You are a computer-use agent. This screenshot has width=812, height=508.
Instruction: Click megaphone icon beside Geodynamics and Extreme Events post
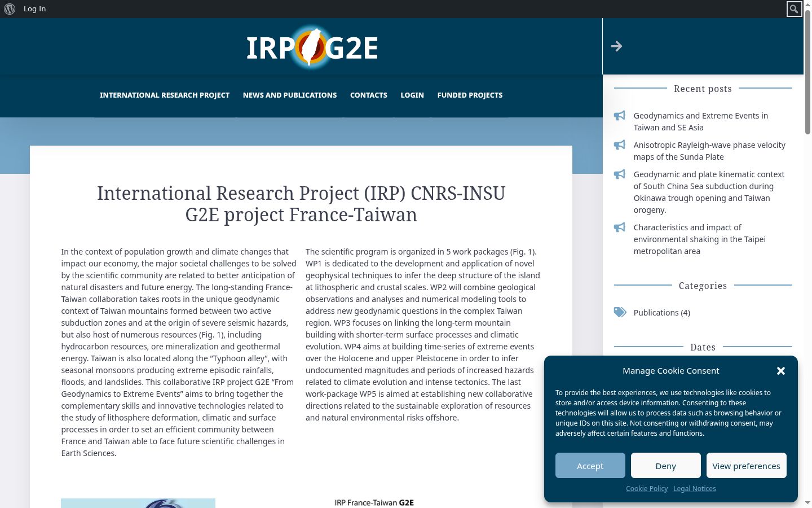click(620, 116)
